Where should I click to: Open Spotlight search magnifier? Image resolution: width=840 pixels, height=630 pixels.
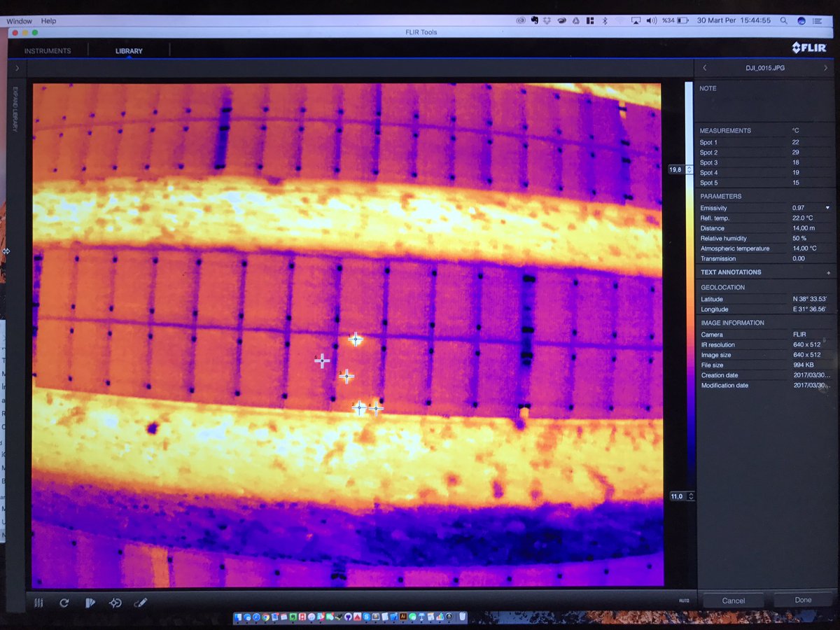(784, 21)
